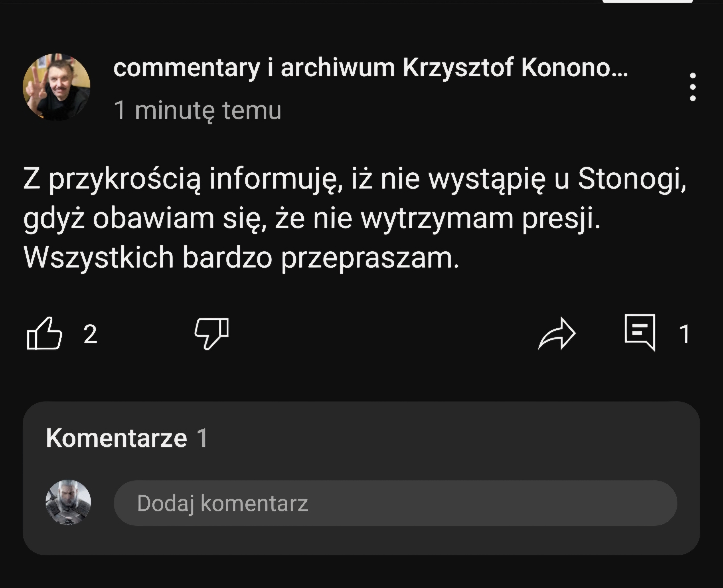Expand the comments card empty area
This screenshot has width=723, height=588.
[441, 440]
